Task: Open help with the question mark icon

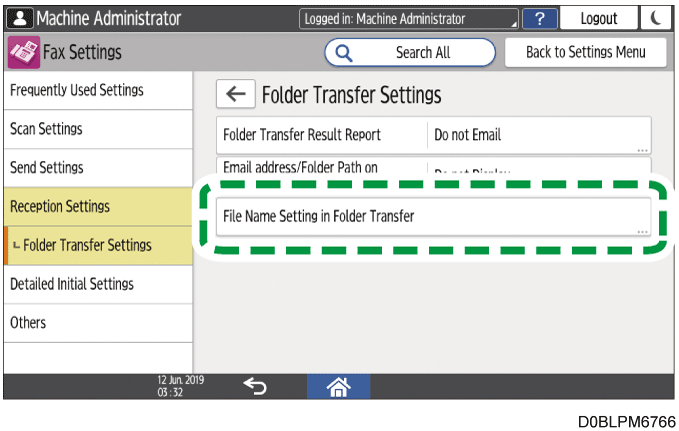Action: point(540,18)
